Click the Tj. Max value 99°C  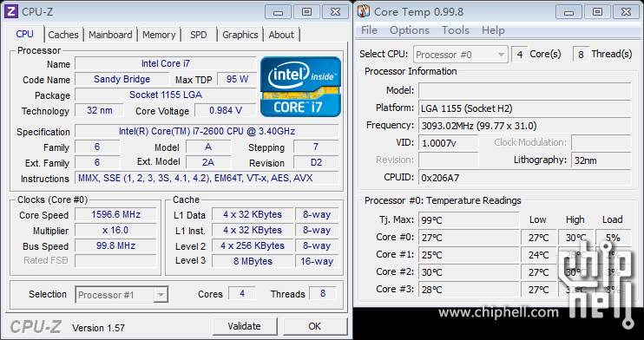[469, 220]
